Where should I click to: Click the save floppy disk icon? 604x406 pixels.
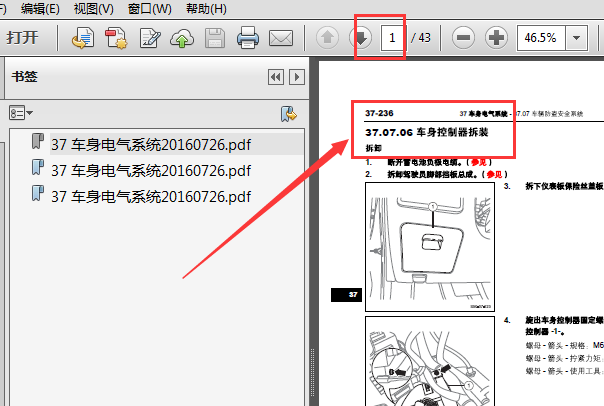tap(215, 38)
